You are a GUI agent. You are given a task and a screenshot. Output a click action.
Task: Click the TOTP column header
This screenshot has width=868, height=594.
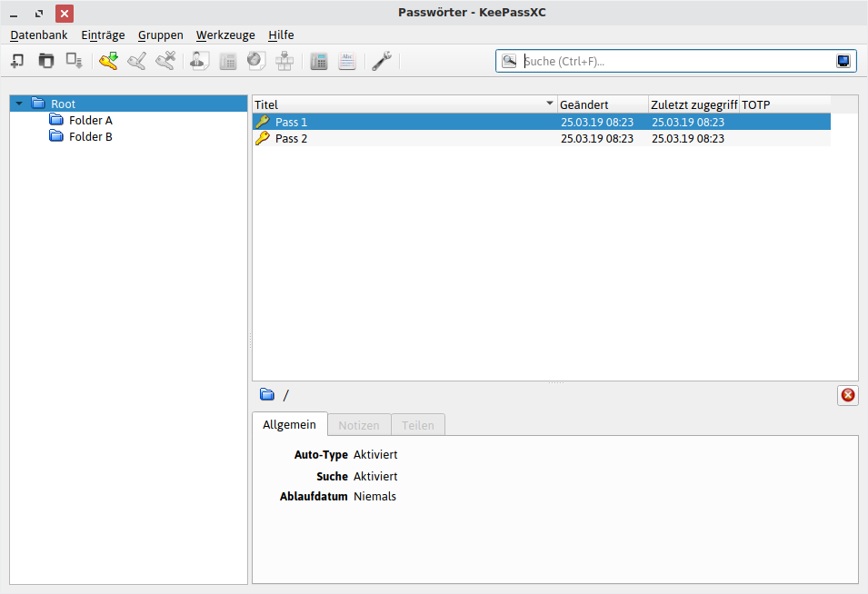785,104
